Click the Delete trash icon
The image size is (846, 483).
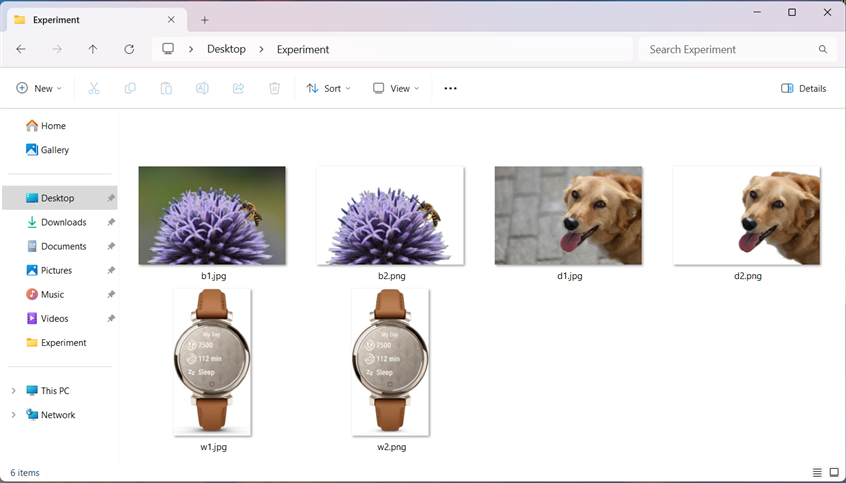tap(274, 88)
